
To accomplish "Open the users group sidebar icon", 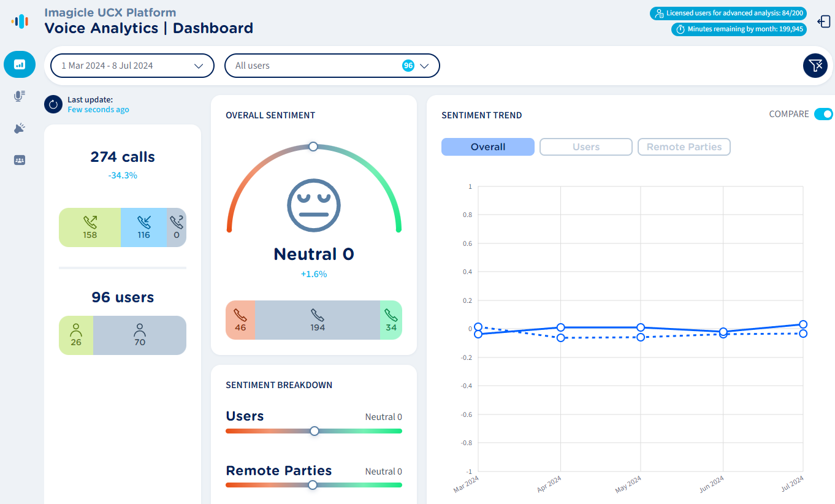I will [x=20, y=160].
